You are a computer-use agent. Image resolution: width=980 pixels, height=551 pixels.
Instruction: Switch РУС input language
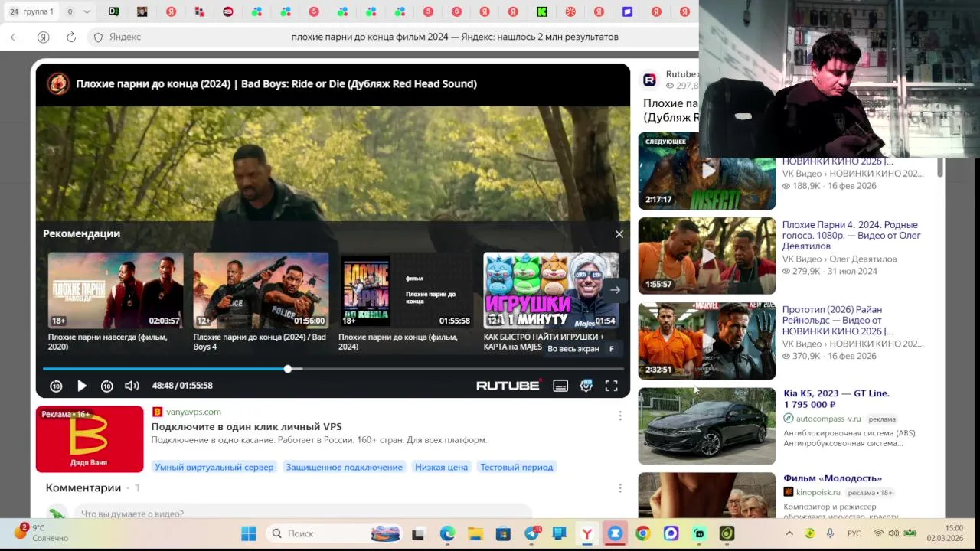[x=854, y=533]
